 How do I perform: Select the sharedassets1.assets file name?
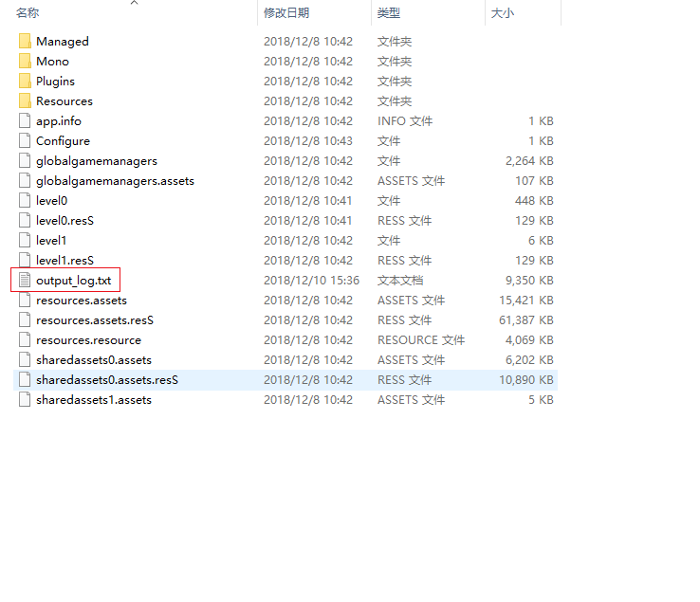click(x=94, y=400)
